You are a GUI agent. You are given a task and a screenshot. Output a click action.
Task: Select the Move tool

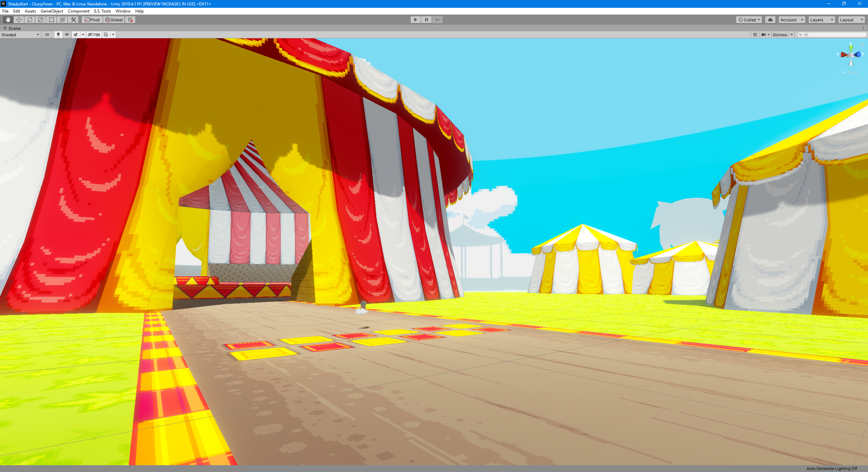point(19,20)
